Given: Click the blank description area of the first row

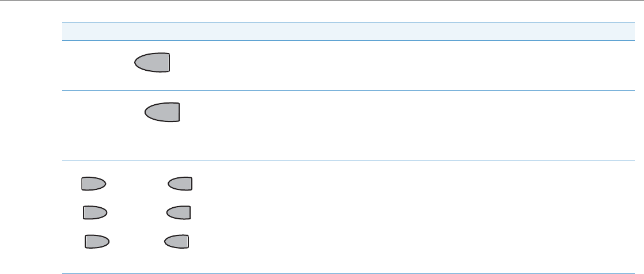Looking at the screenshot, I should click(x=403, y=65).
